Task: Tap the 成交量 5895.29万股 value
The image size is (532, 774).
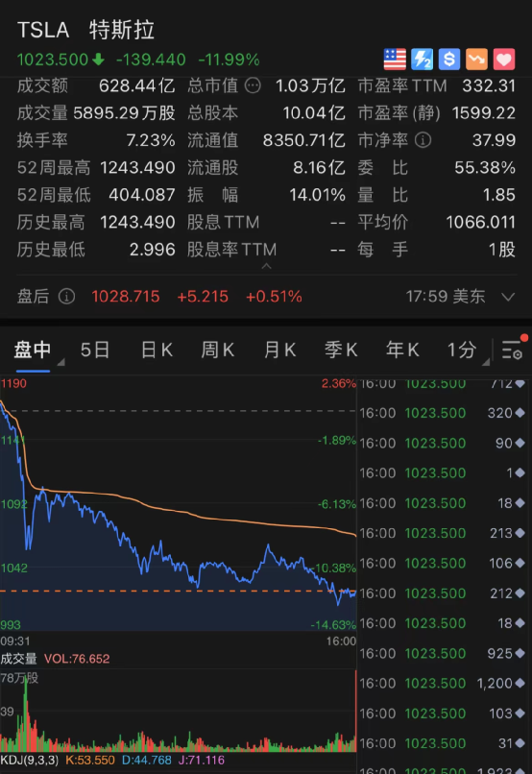Action: pos(124,113)
